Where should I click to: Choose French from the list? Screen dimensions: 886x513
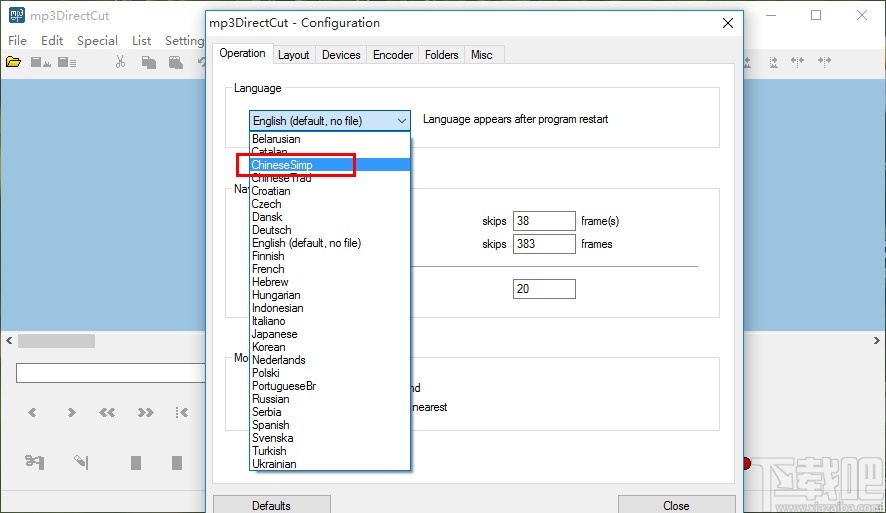pyautogui.click(x=329, y=269)
